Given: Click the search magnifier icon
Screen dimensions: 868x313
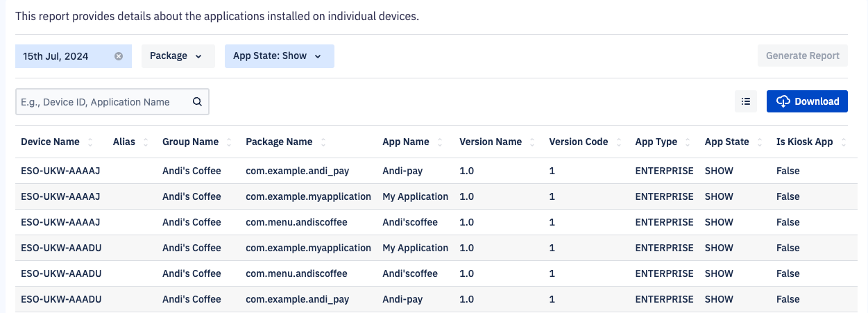Looking at the screenshot, I should [197, 101].
